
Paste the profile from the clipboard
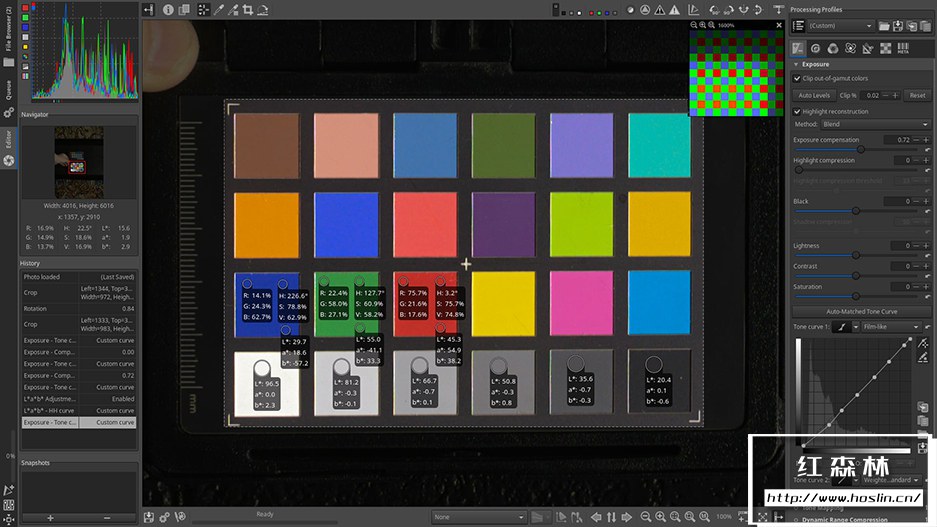tap(925, 26)
